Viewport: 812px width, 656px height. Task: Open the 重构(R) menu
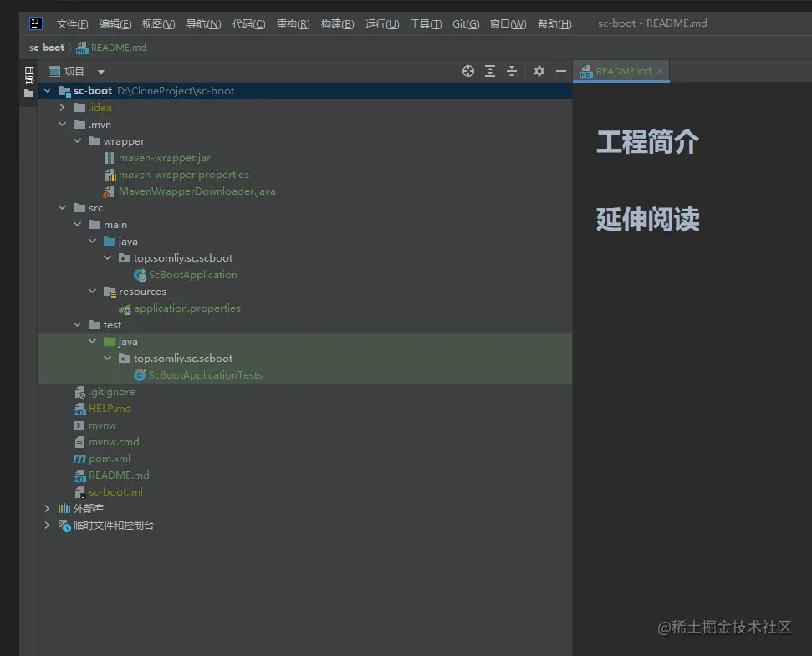[294, 23]
